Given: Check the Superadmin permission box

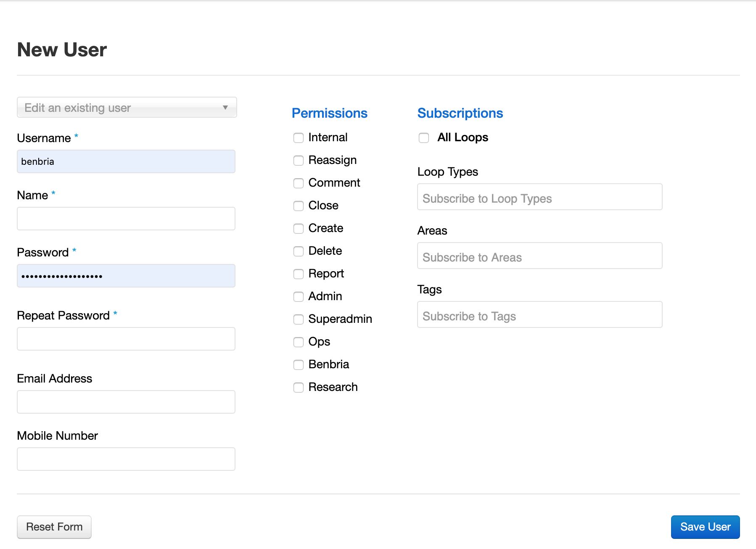Looking at the screenshot, I should [x=299, y=319].
